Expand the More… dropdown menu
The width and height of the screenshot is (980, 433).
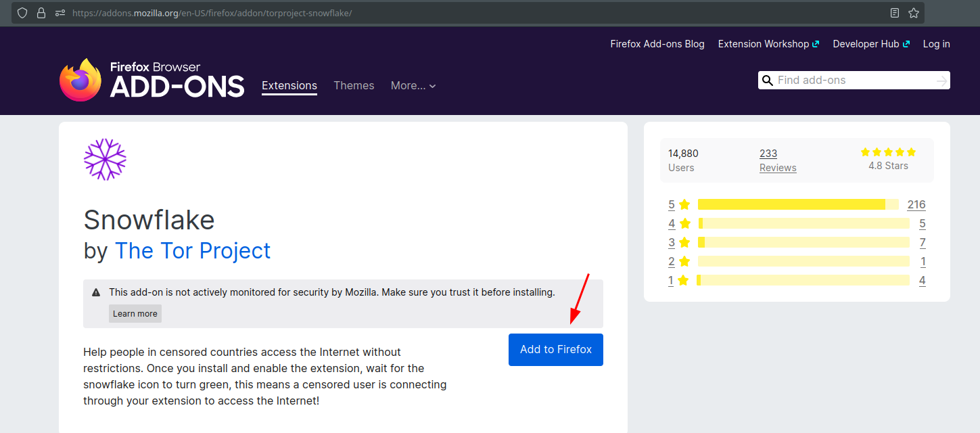click(413, 86)
